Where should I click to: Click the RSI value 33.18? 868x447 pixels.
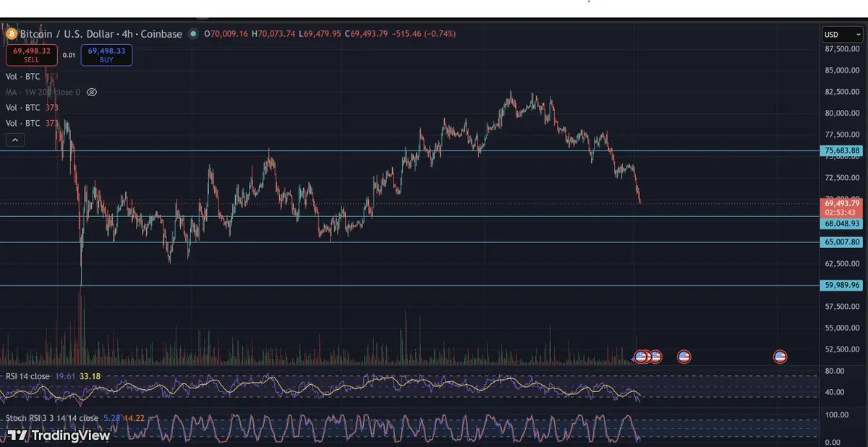click(90, 377)
